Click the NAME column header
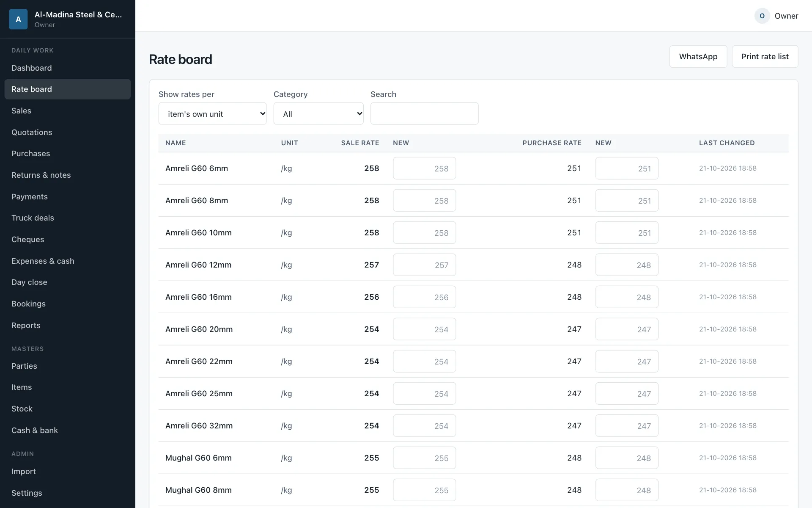The image size is (812, 508). point(176,143)
